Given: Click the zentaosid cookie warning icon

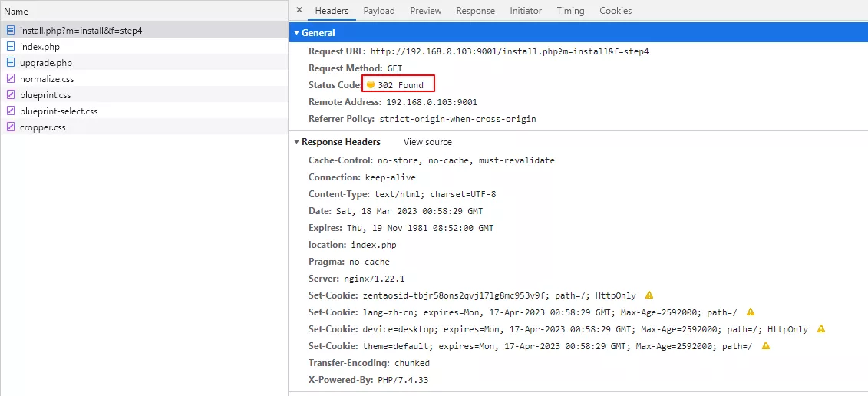Looking at the screenshot, I should [x=649, y=295].
